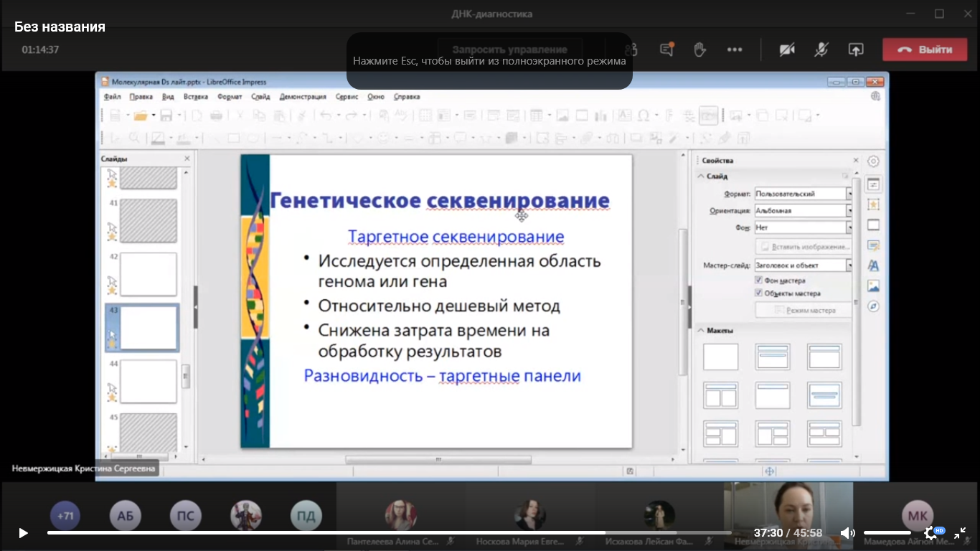Open the Сервис menu
Screen dimensions: 980x551
tap(347, 96)
